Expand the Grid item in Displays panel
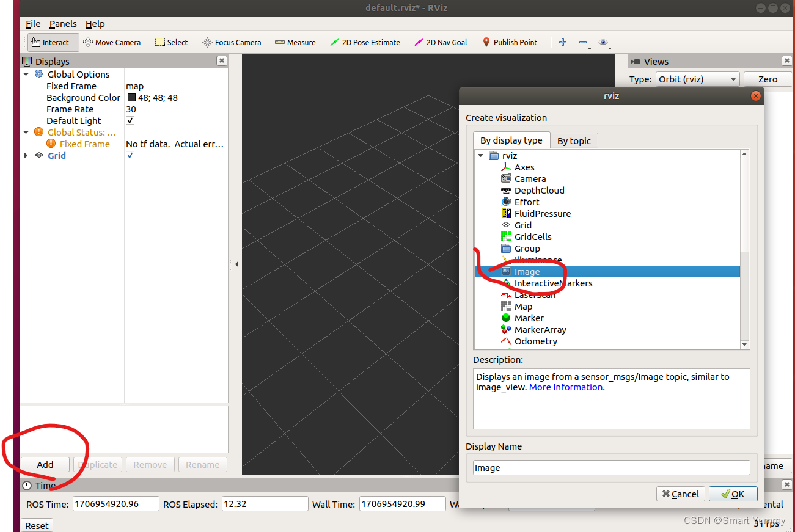 click(26, 155)
